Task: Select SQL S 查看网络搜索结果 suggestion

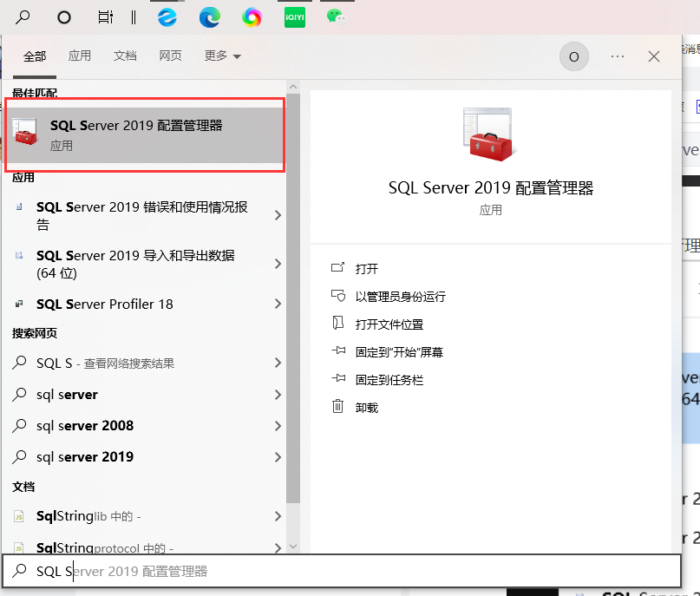Action: [142, 363]
